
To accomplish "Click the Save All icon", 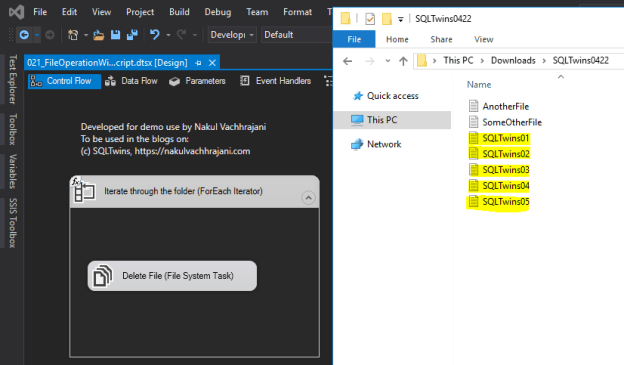I will point(132,35).
